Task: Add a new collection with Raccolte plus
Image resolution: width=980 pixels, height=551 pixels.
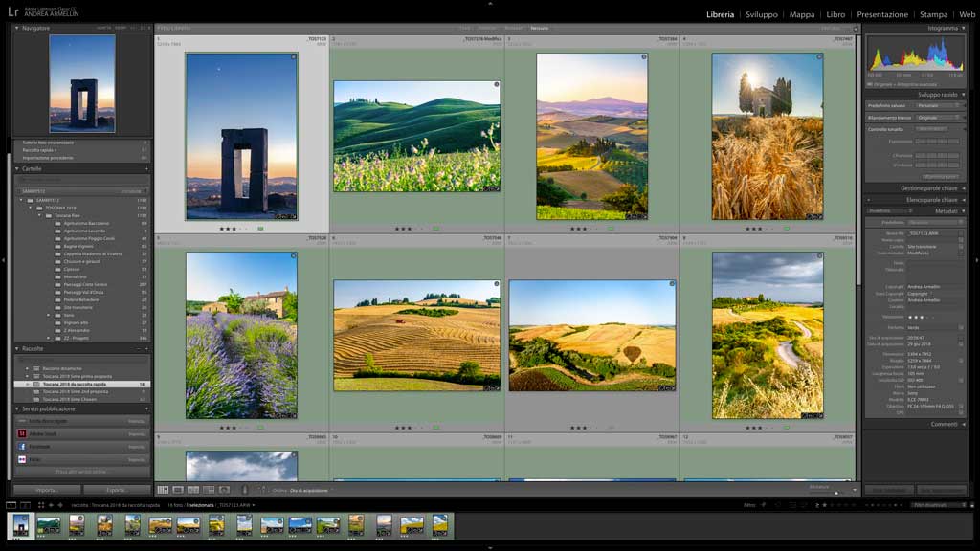Action: 146,348
